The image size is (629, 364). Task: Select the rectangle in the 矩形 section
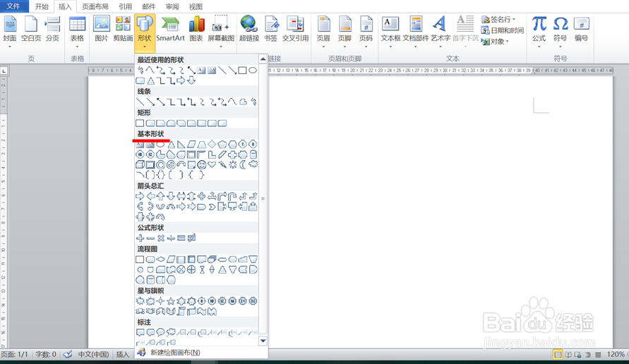pyautogui.click(x=140, y=123)
